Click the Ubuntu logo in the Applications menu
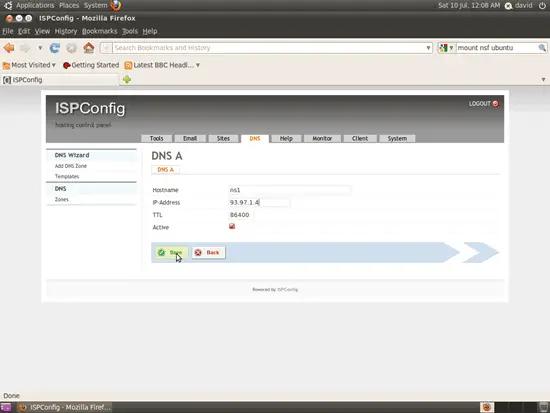 pos(8,5)
